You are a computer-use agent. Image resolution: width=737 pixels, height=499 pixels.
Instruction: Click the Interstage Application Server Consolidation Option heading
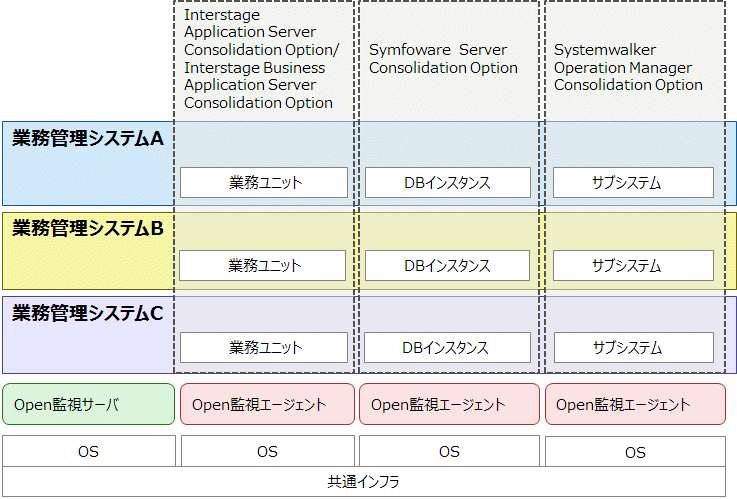261,59
